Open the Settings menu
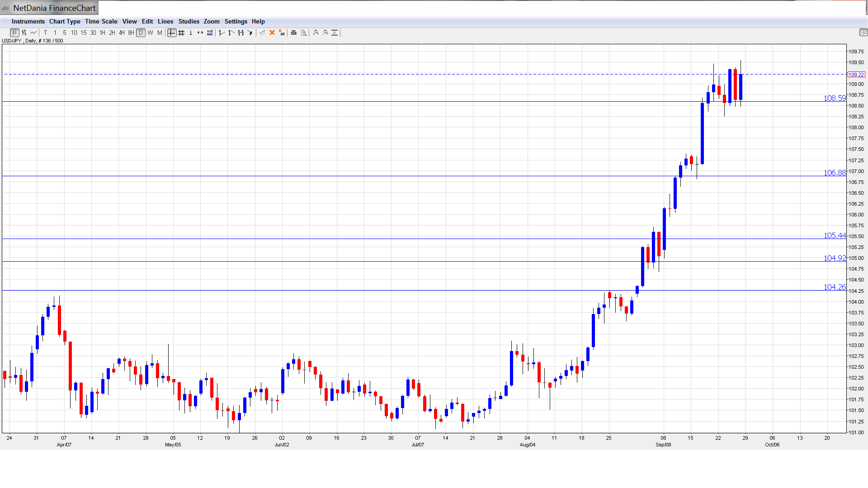 [x=236, y=21]
